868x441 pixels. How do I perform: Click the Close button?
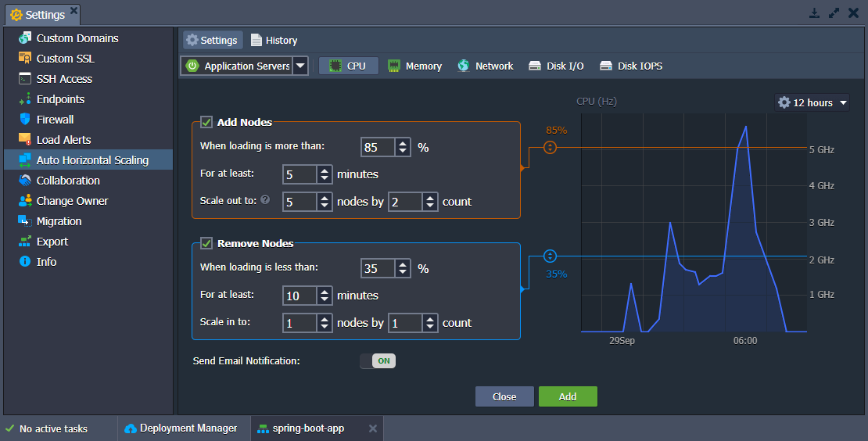pos(504,396)
